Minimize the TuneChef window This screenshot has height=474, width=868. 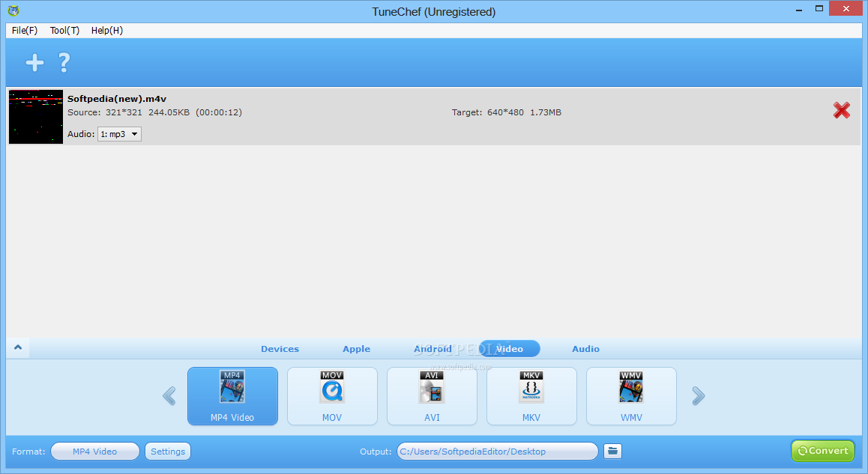click(x=799, y=10)
